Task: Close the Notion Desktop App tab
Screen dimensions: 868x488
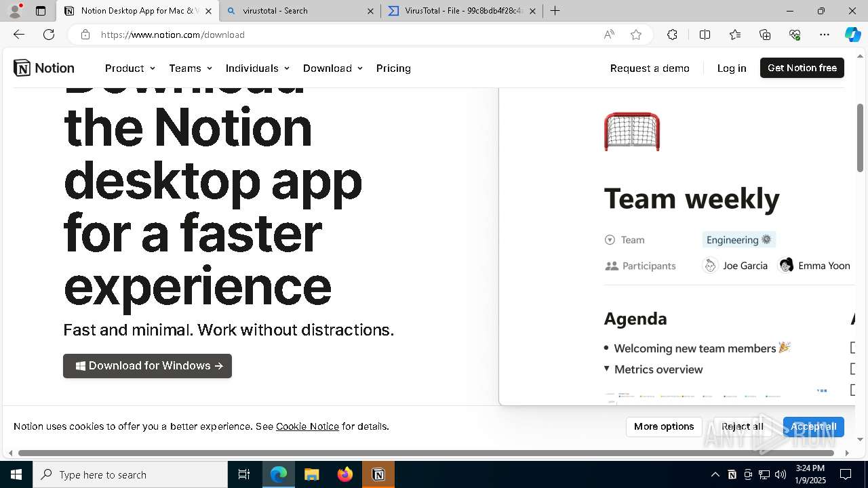Action: (208, 11)
